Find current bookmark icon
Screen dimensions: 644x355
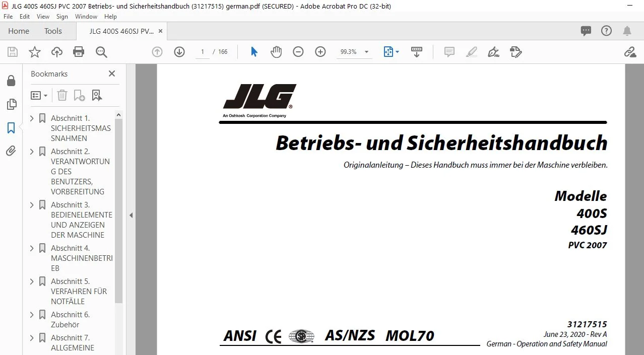tap(97, 95)
